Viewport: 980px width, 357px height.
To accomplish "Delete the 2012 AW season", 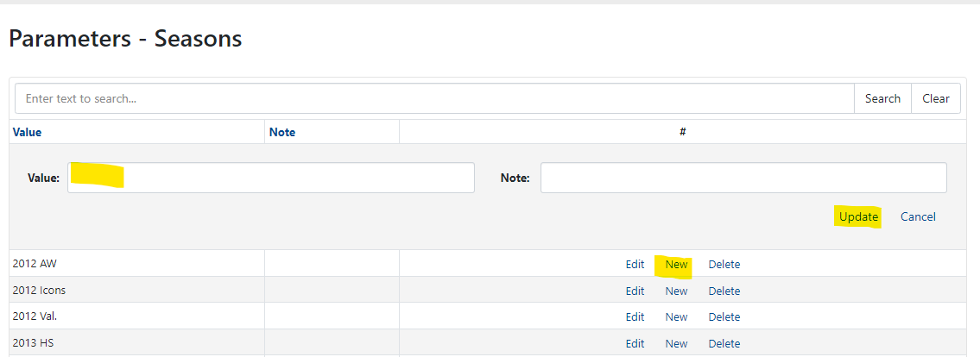I will coord(724,265).
